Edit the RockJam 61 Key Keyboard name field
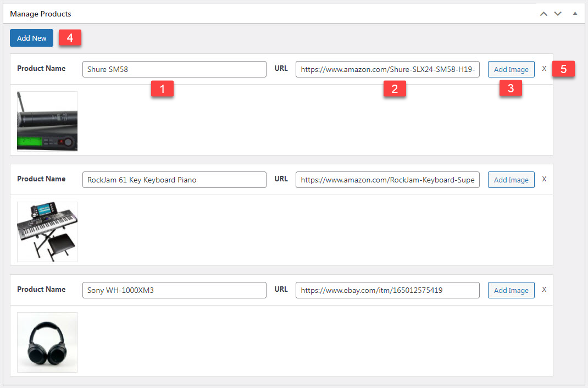 pyautogui.click(x=174, y=180)
